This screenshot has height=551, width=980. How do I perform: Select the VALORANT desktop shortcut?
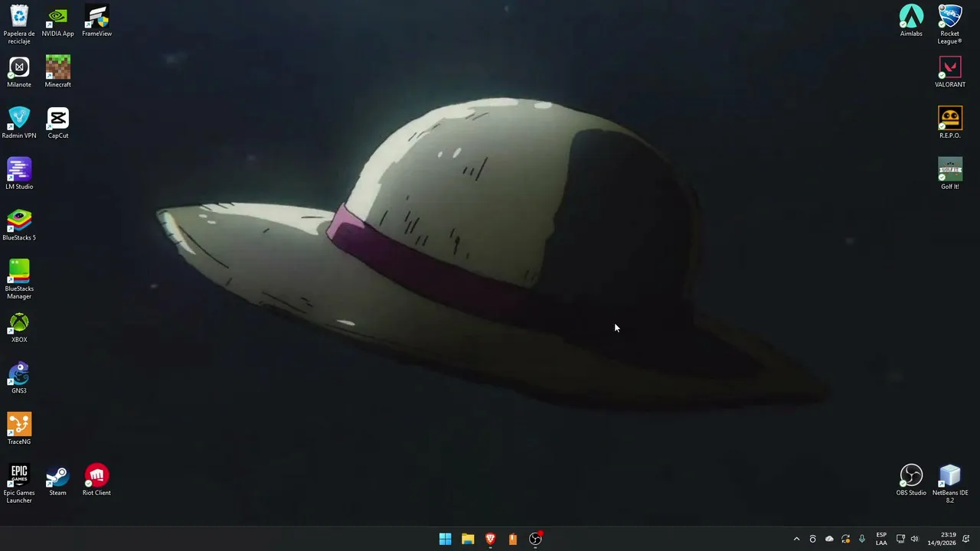click(950, 72)
